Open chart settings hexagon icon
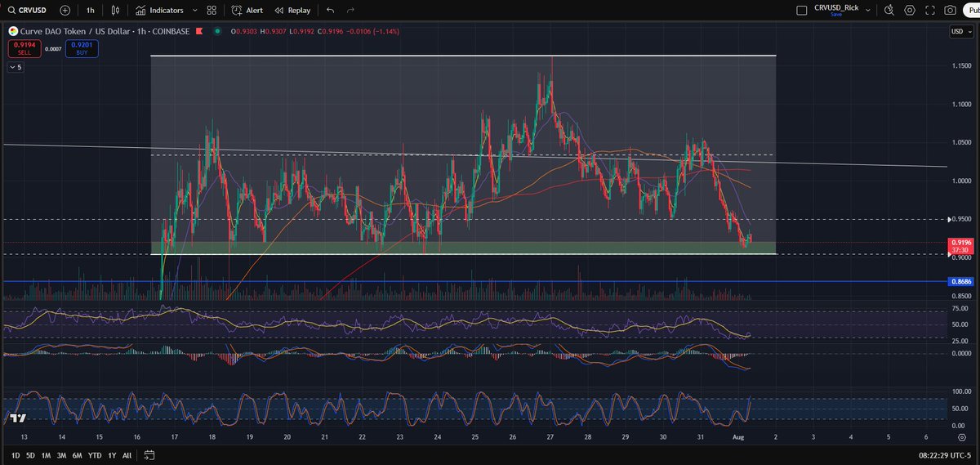 click(910, 10)
